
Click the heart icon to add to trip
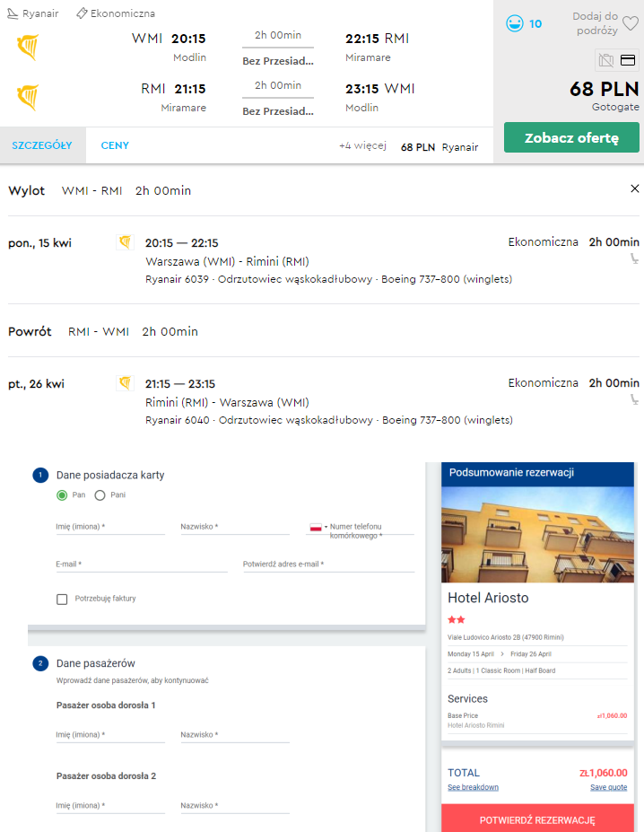631,24
